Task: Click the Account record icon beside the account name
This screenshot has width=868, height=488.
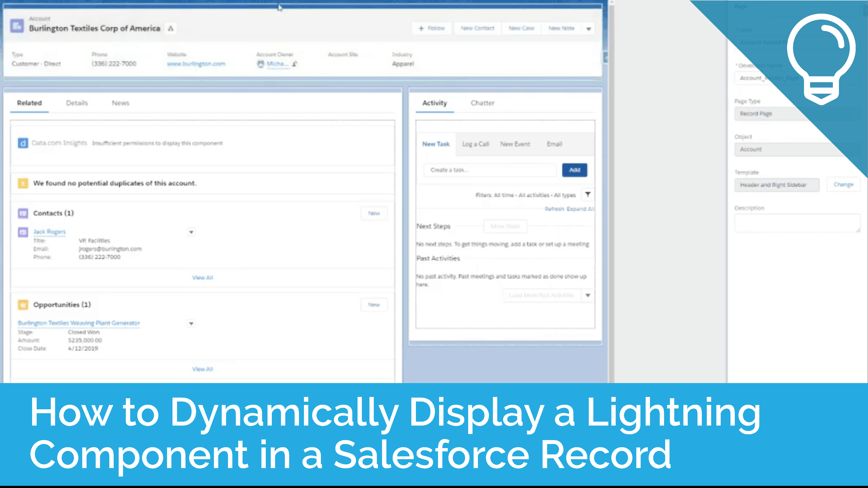Action: [x=17, y=26]
